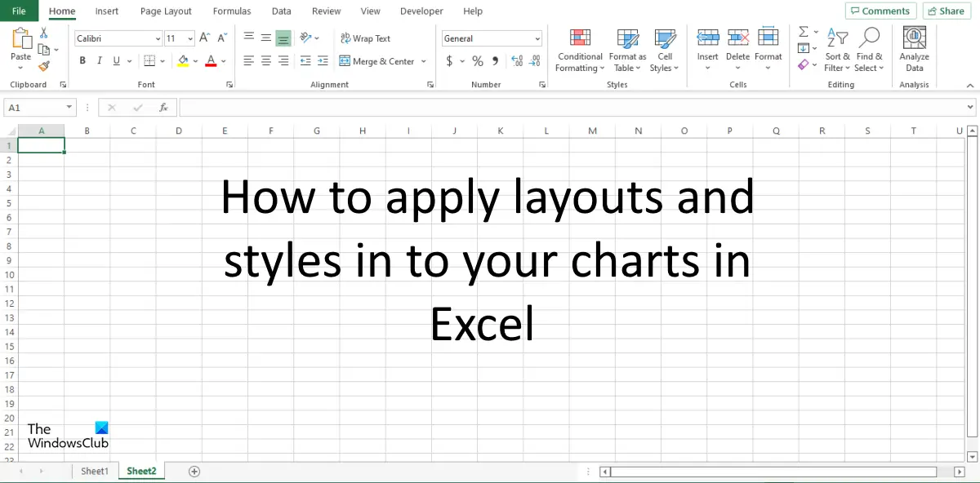
Task: Switch to the Sheet1 tab
Action: [94, 471]
